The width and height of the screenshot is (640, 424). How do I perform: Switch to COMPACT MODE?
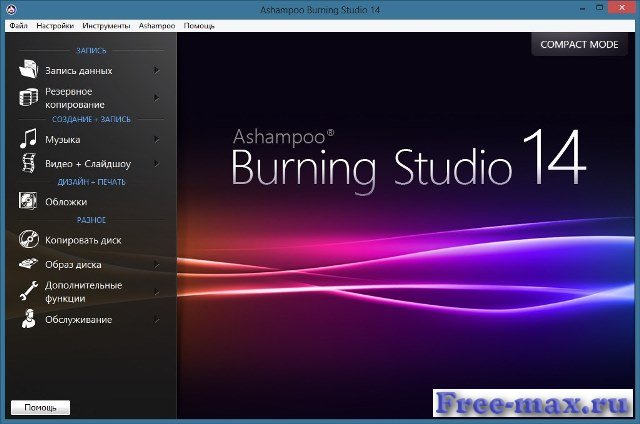tap(579, 44)
